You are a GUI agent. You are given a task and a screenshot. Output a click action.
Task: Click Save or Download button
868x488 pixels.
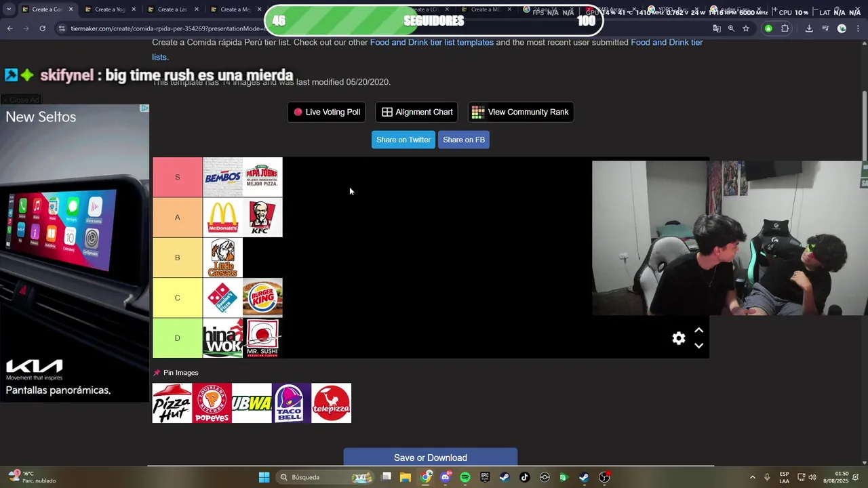pos(431,457)
